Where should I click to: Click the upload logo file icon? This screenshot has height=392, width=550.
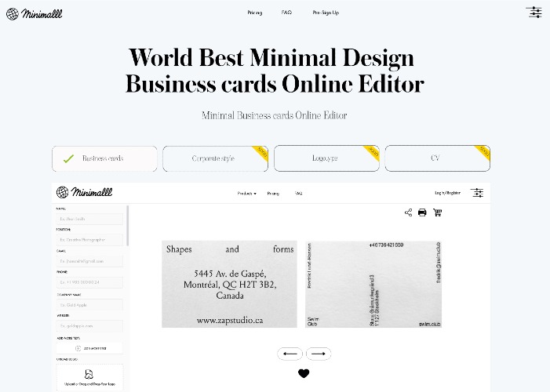pos(89,374)
